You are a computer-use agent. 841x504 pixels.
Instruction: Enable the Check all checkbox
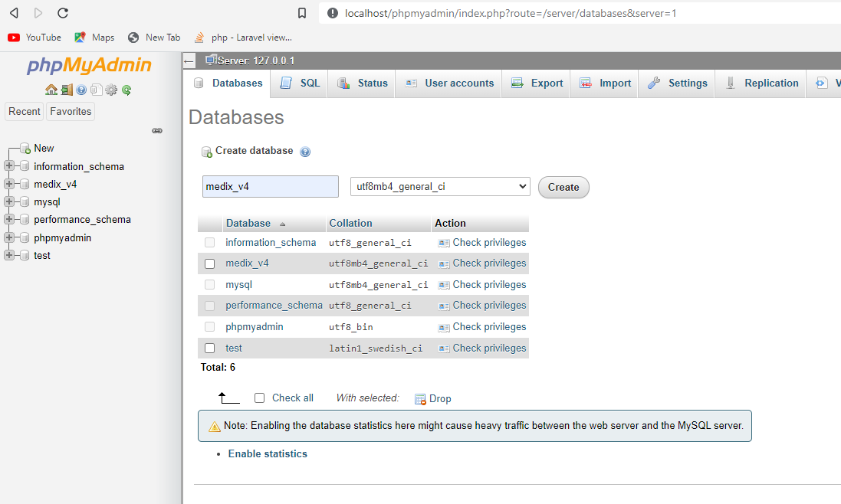click(x=259, y=398)
